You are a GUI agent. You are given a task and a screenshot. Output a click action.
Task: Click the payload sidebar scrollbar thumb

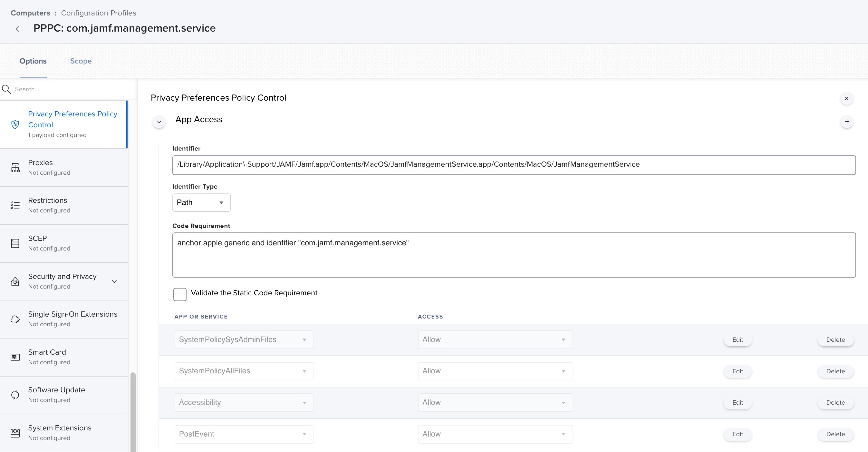(133, 412)
